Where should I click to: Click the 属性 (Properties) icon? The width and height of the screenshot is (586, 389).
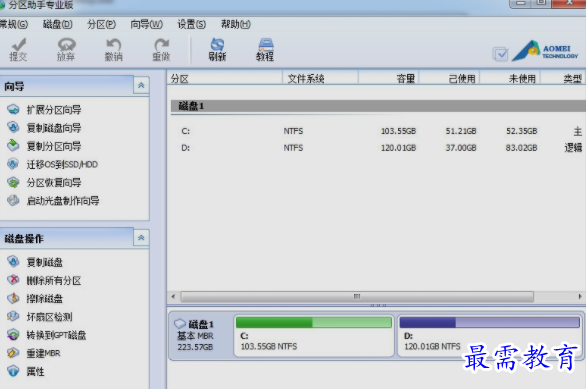[13, 371]
